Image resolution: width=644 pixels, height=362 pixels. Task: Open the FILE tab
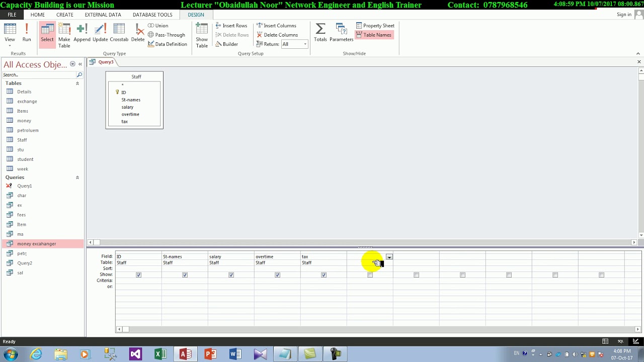click(12, 15)
